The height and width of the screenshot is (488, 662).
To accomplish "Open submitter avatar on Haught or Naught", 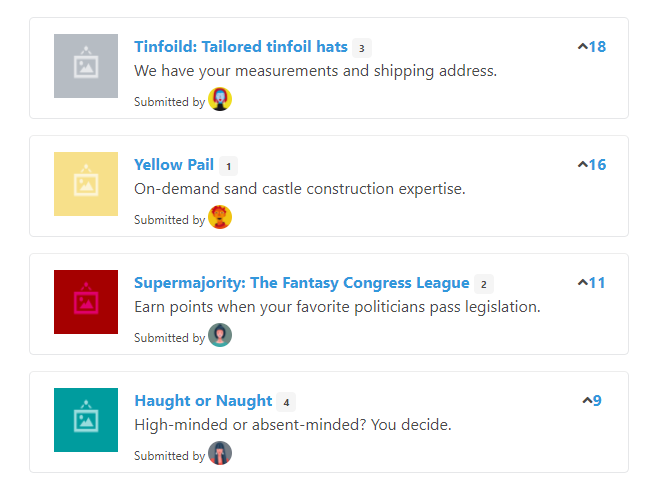I will 220,453.
